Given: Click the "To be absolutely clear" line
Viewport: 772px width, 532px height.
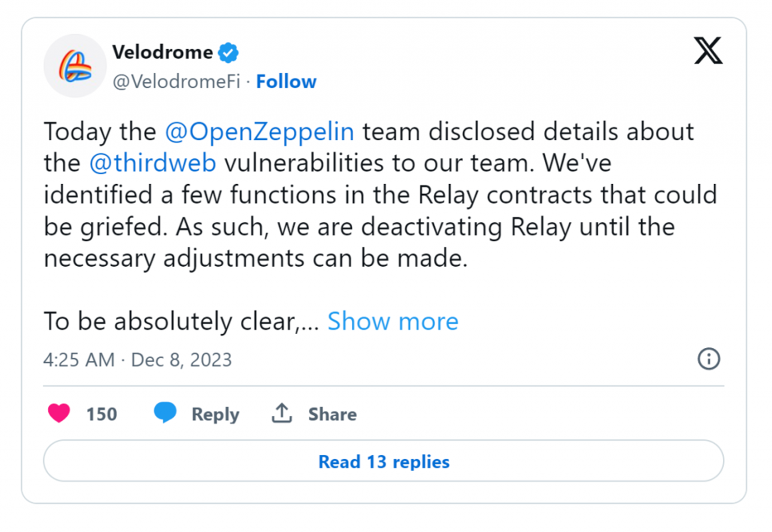Looking at the screenshot, I should point(181,321).
